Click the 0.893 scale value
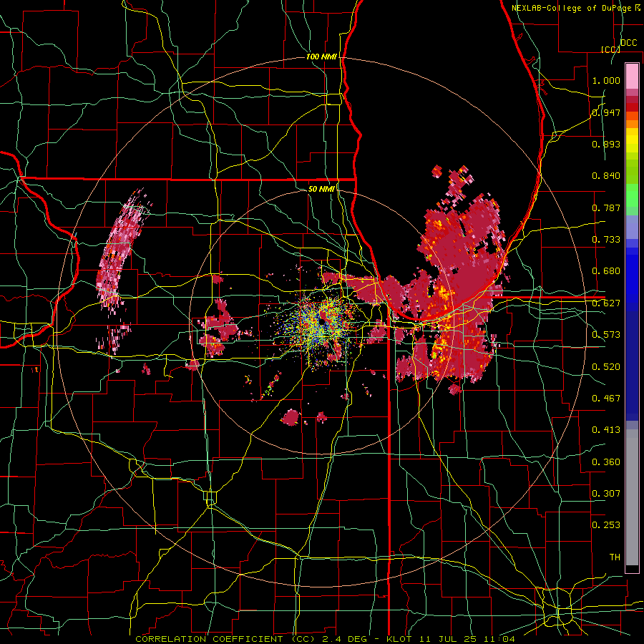Viewport: 644px width, 644px height. click(606, 144)
